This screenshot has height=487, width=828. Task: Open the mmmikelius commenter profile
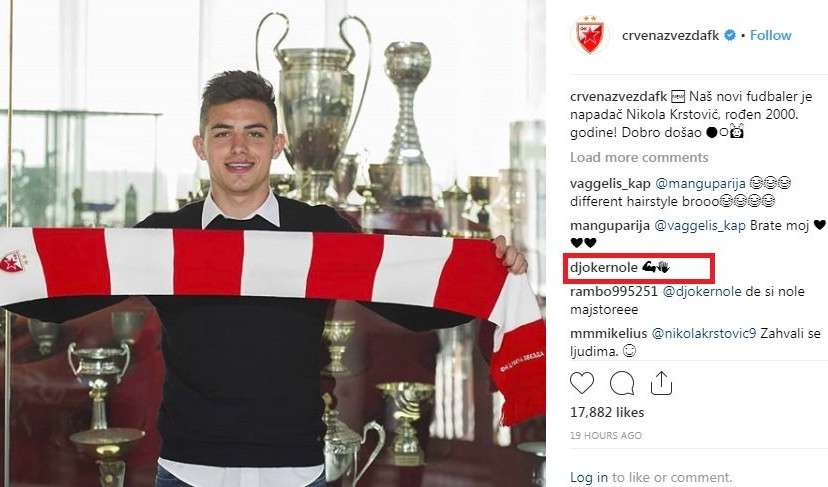tap(608, 333)
